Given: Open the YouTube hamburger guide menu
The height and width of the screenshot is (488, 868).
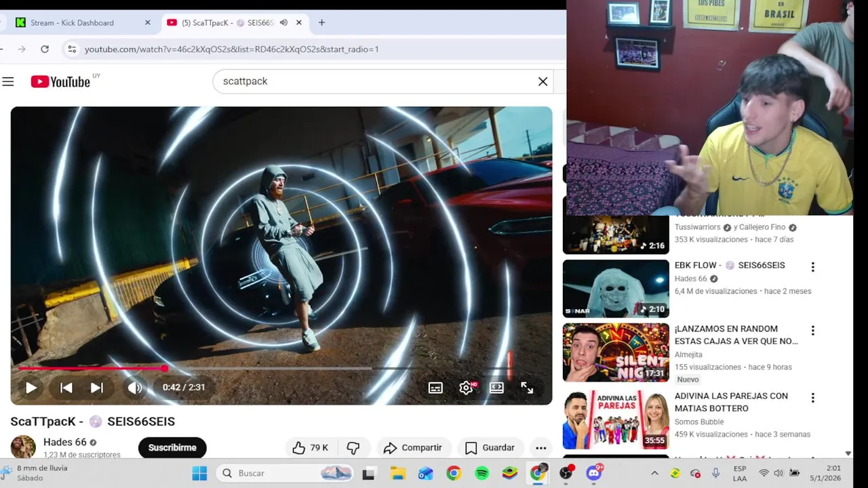Looking at the screenshot, I should 8,82.
